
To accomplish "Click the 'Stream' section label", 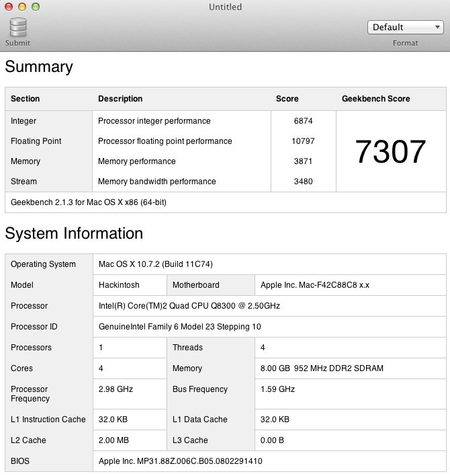I will coord(24,182).
